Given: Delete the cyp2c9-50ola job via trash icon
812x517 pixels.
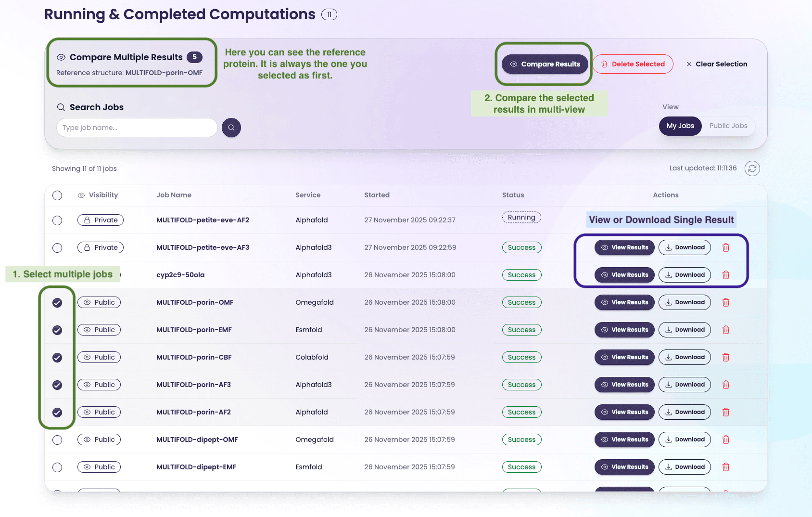Looking at the screenshot, I should point(726,275).
